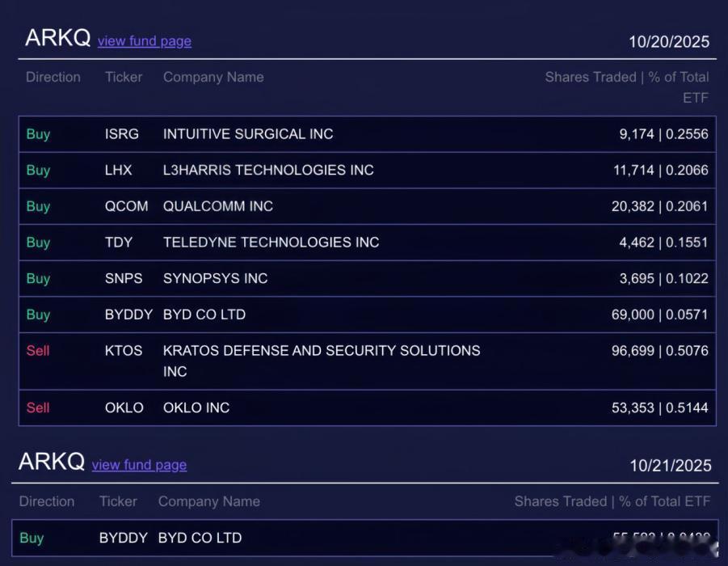Click TELEDYNE TECHNOLOGIES INC company name

tap(271, 242)
